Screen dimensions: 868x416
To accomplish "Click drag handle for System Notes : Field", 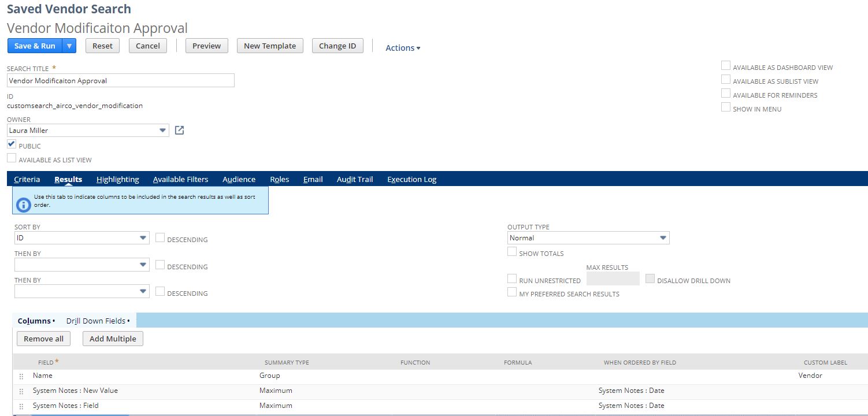I will click(21, 406).
